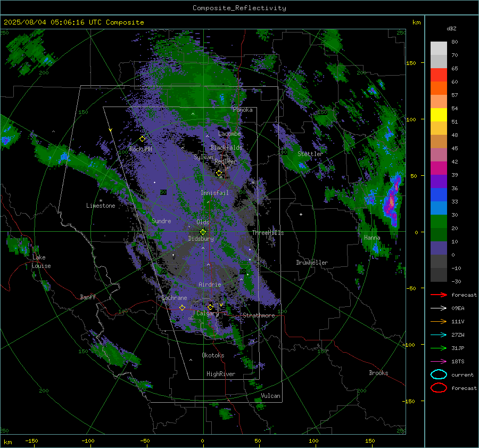Select the orange 111V arrow legend entry
Screen dimensions: 479x448
[x=439, y=321]
